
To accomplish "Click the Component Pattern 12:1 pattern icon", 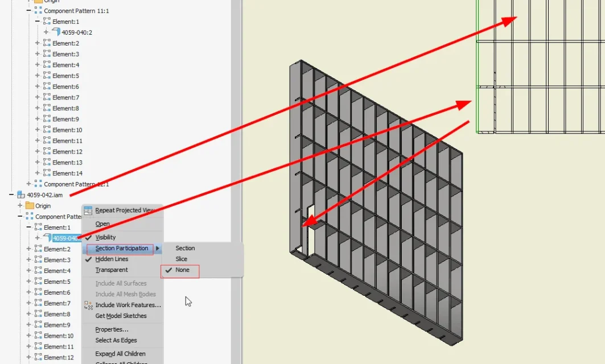I will click(38, 184).
